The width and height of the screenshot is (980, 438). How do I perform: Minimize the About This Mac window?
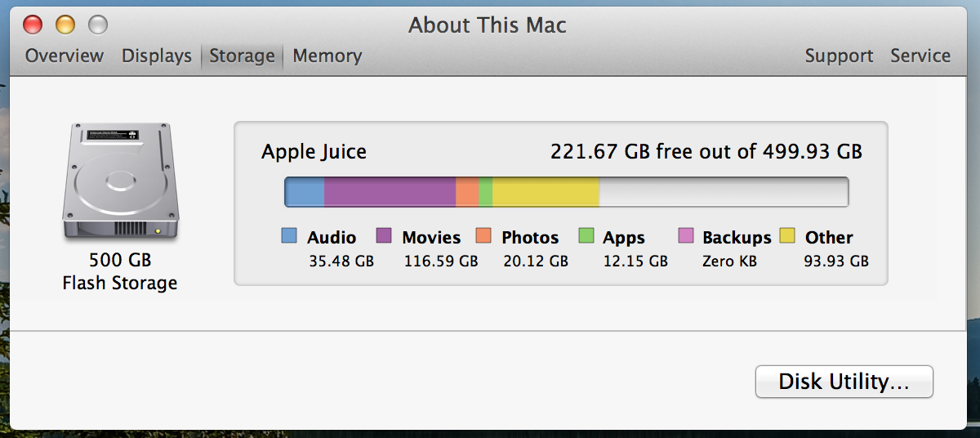[x=65, y=25]
